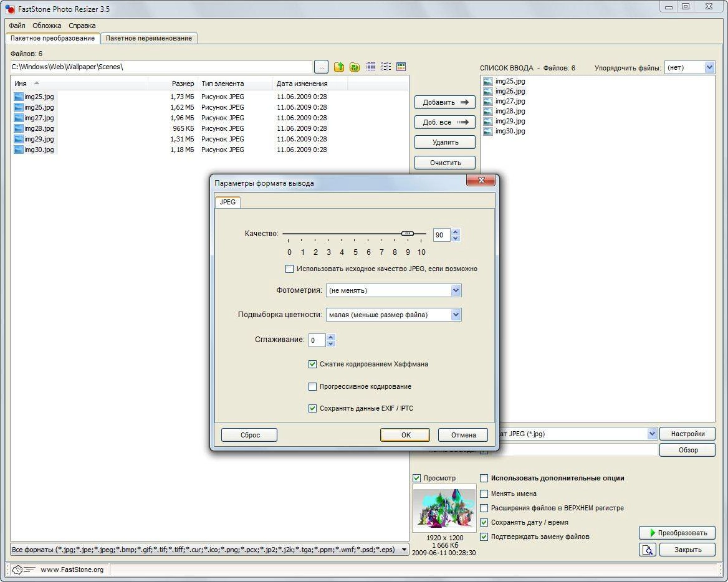Click quality slider track at mark 5
Image resolution: width=728 pixels, height=582 pixels.
pyautogui.click(x=355, y=234)
